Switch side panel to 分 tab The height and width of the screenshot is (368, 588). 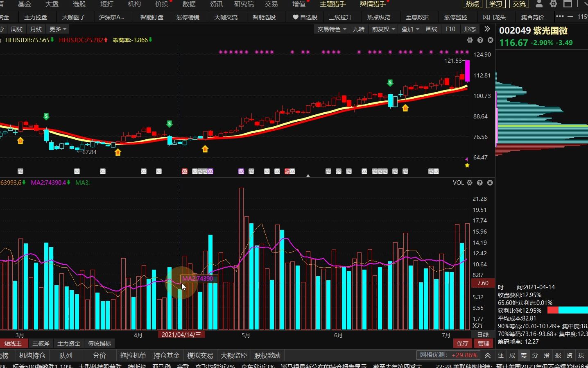pyautogui.click(x=535, y=355)
